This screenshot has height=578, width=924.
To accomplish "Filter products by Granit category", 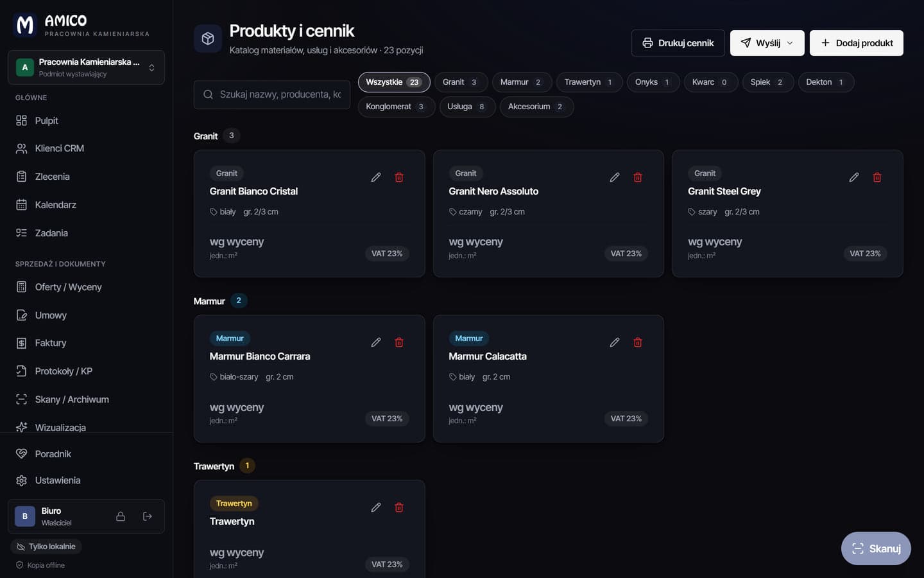I will coord(461,82).
